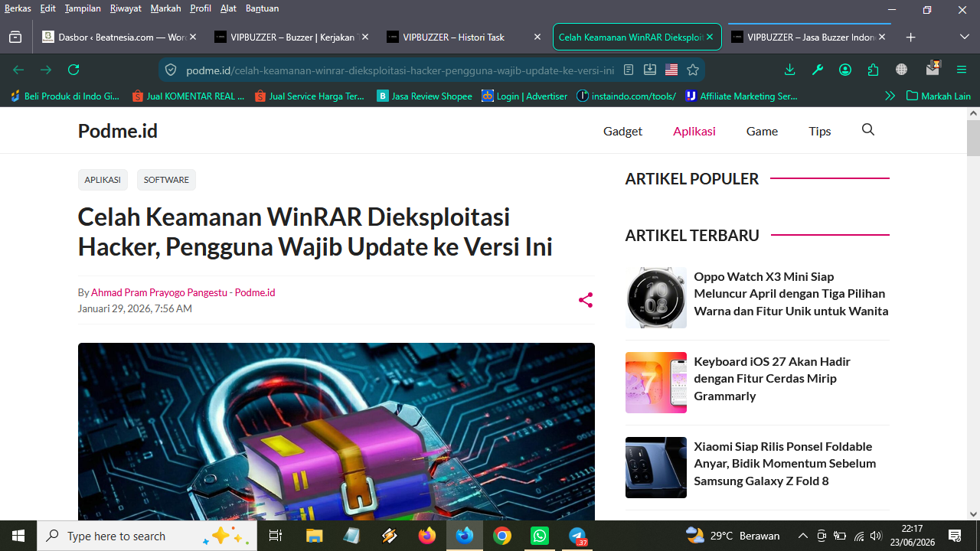Open author Ahmad Pram Prayogo Pangestu link
Image resolution: width=980 pixels, height=551 pixels.
159,292
